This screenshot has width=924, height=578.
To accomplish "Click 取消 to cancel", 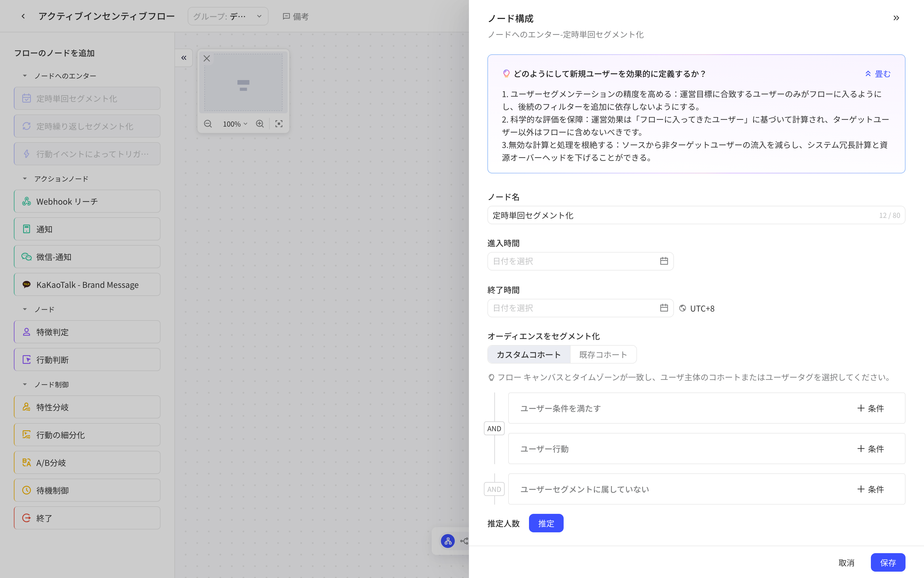I will pyautogui.click(x=847, y=563).
